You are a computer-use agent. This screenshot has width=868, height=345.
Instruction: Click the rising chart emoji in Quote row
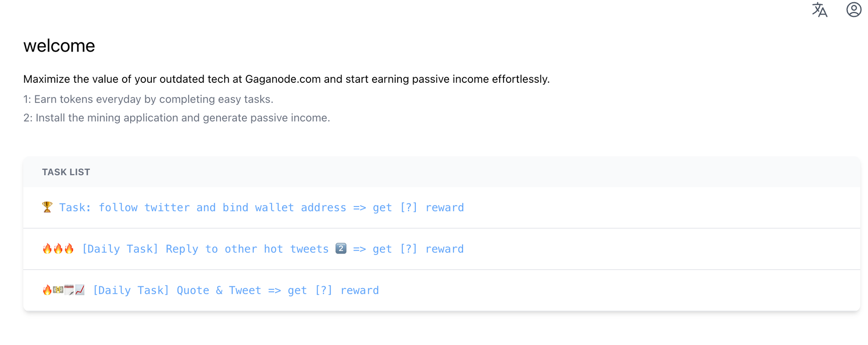click(x=80, y=290)
